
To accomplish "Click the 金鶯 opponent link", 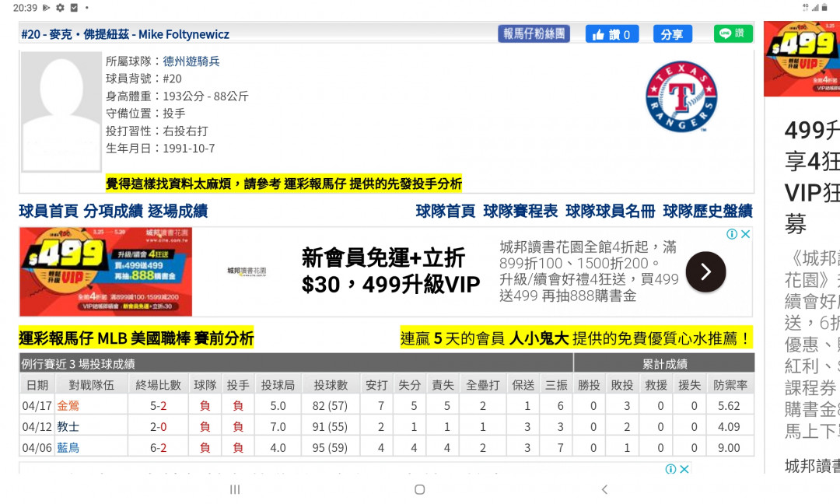I will 68,406.
